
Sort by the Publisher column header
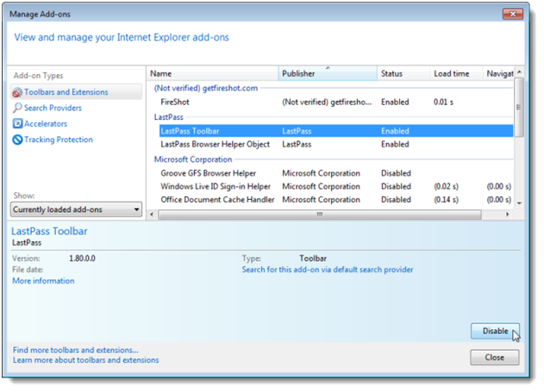[x=328, y=73]
